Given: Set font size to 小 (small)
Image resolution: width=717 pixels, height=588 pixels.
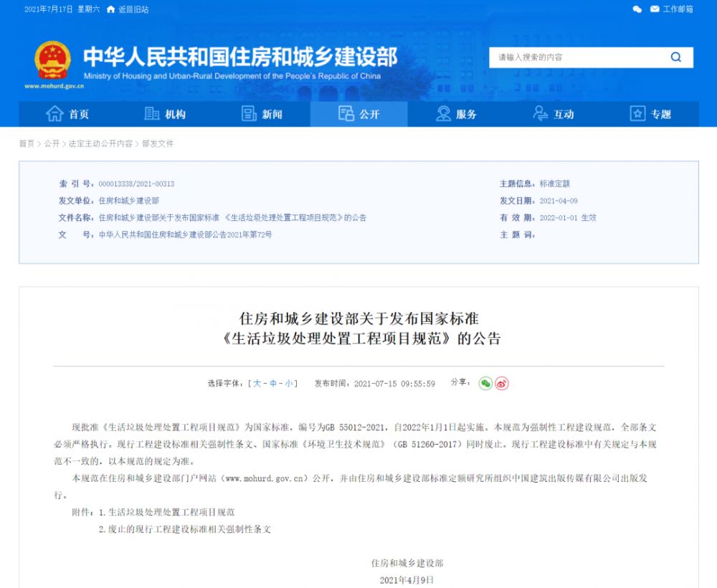Looking at the screenshot, I should point(288,384).
